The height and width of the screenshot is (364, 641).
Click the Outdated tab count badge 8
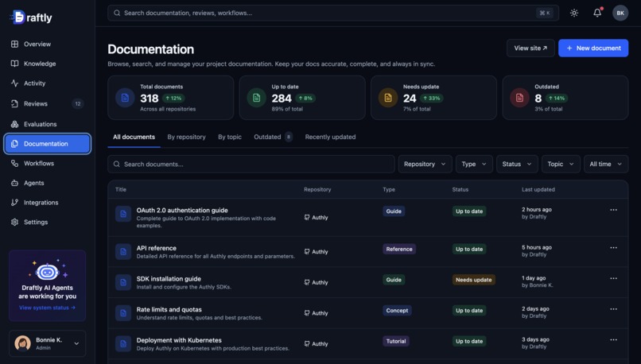(x=288, y=137)
